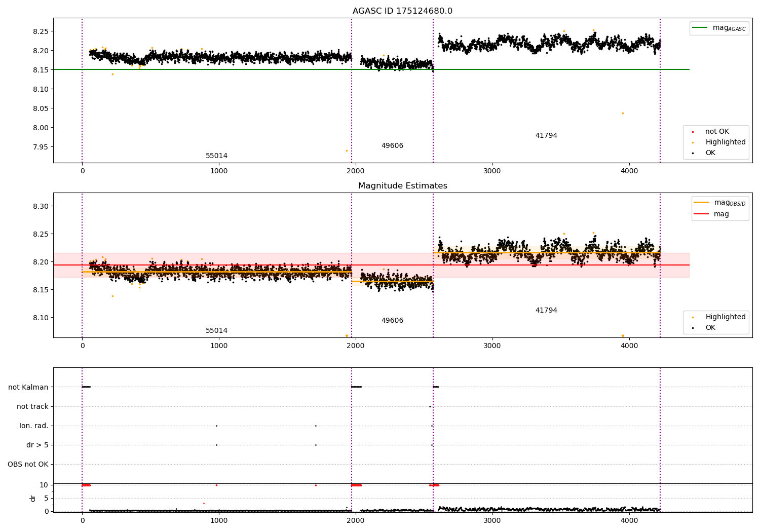
Task: Click the 'Magnitude Estimates' title
Action: click(x=403, y=186)
